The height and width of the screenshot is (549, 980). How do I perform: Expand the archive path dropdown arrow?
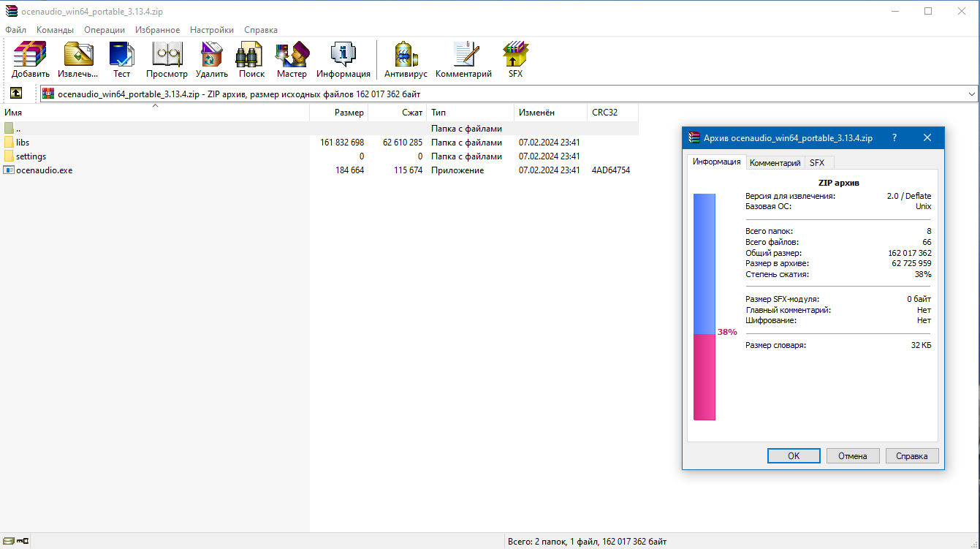point(971,94)
